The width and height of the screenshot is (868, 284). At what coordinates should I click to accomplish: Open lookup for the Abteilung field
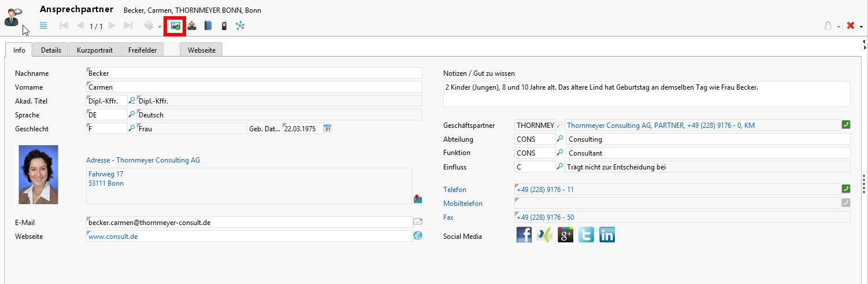click(x=559, y=139)
